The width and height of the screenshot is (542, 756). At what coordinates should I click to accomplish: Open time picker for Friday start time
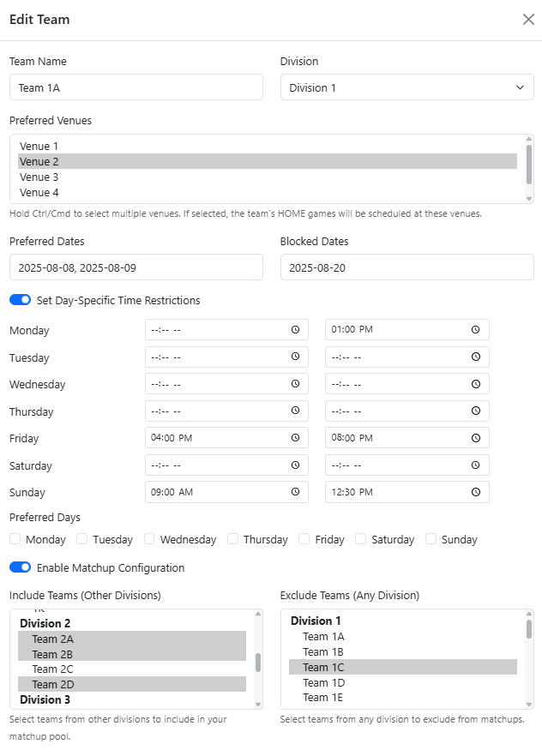pyautogui.click(x=295, y=438)
